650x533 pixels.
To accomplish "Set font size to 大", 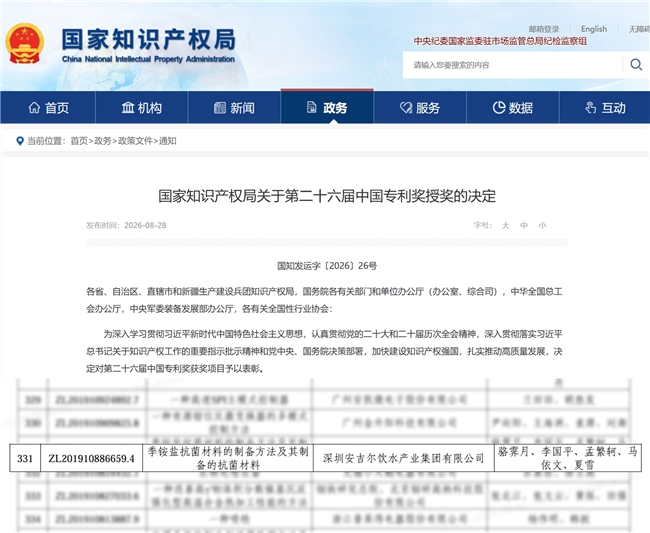I will pyautogui.click(x=505, y=225).
